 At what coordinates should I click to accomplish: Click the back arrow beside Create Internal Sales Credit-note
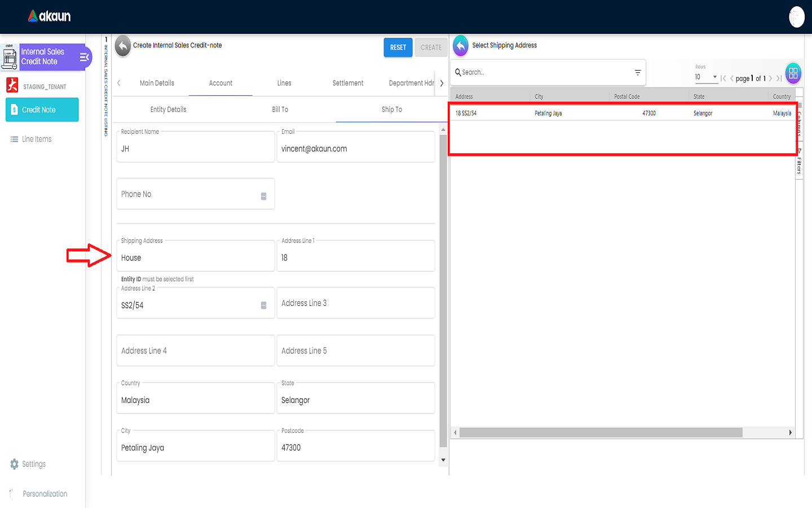coord(122,46)
